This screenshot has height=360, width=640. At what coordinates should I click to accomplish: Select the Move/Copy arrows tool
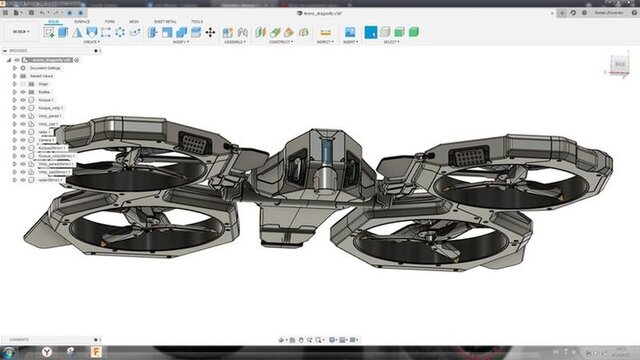pyautogui.click(x=210, y=32)
